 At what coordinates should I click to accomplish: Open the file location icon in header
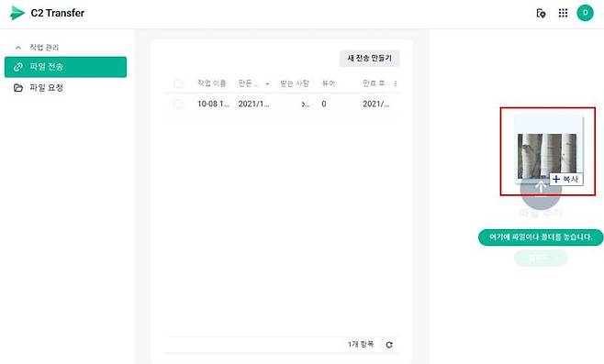(x=541, y=13)
